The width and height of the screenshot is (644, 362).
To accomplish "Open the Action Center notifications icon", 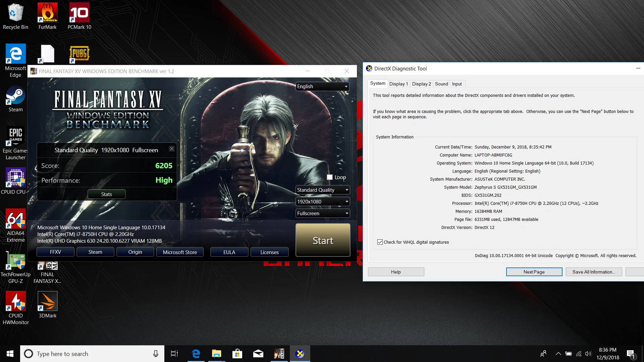I will (x=631, y=354).
